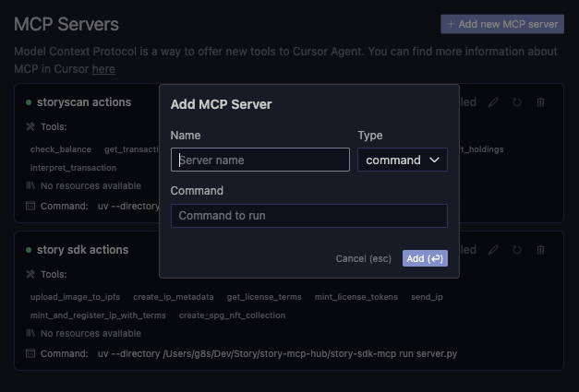Click edit pencil icon for storyscan actions
The width and height of the screenshot is (579, 392).
[x=494, y=102]
